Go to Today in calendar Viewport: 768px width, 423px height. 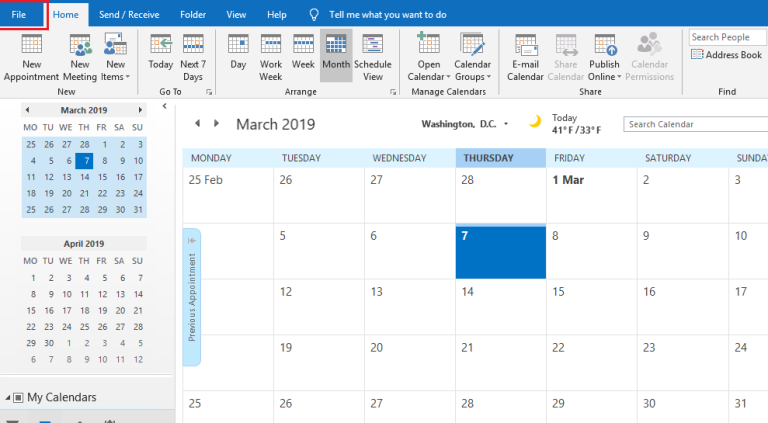pyautogui.click(x=160, y=57)
